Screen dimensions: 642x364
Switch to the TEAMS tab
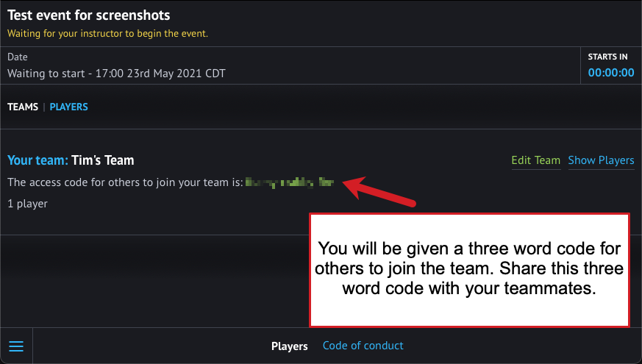[23, 107]
